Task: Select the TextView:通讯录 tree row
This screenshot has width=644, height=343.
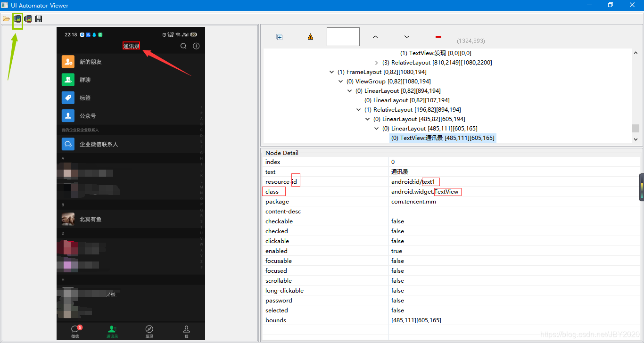Action: click(x=443, y=138)
